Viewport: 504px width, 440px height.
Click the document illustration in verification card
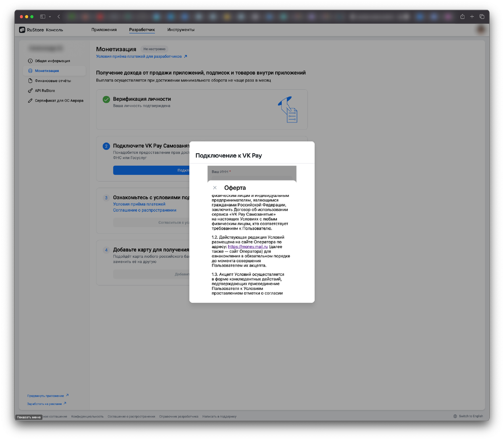289,110
